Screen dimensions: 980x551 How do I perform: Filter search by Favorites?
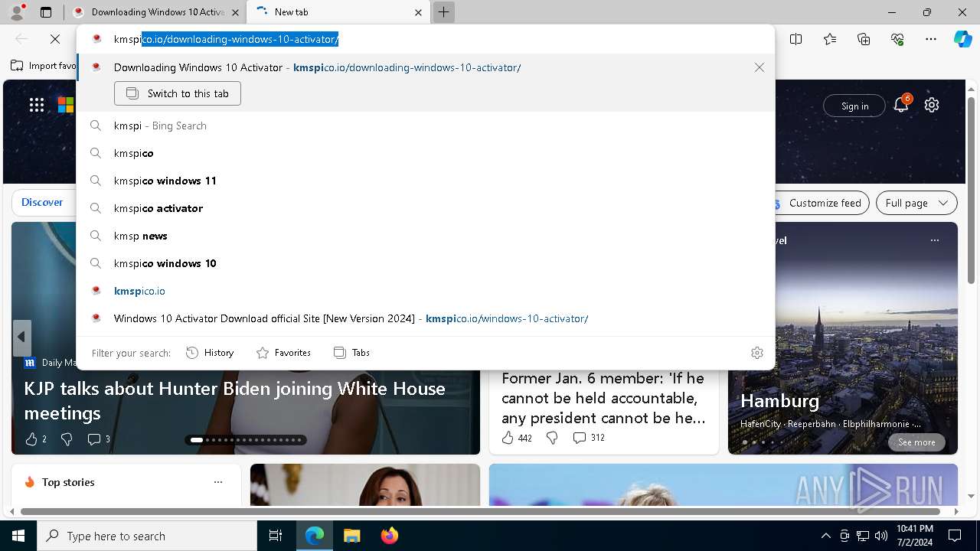coord(283,353)
